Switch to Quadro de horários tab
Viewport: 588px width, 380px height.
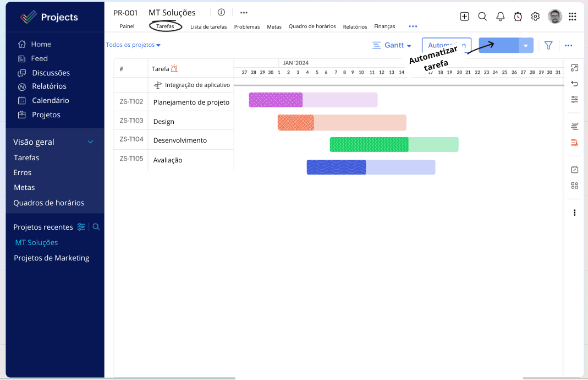click(x=312, y=26)
